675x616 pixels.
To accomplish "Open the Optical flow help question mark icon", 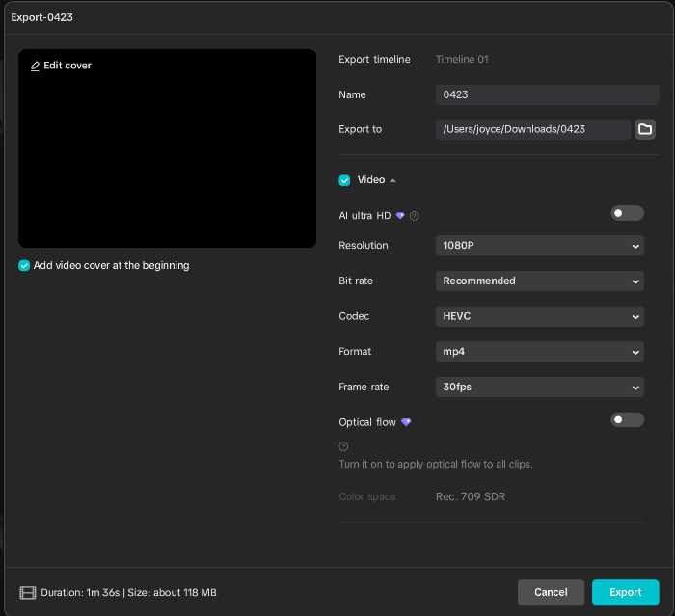I will click(343, 447).
